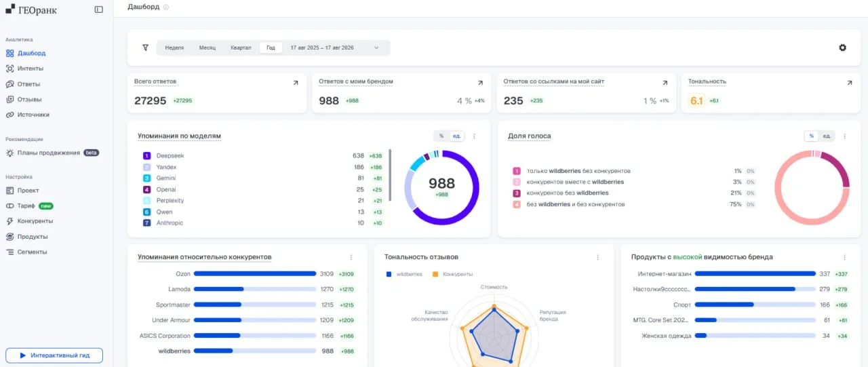The height and width of the screenshot is (367, 868).
Task: Select the Квартал period
Action: pyautogui.click(x=241, y=48)
